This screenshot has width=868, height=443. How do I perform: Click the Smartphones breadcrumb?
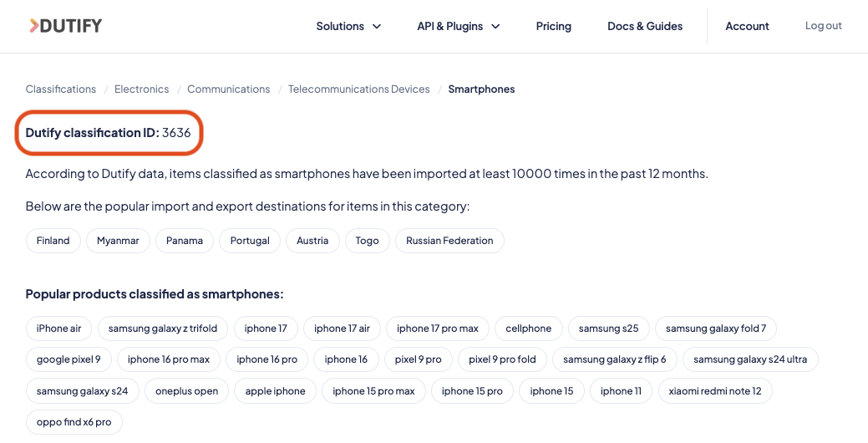coord(481,89)
